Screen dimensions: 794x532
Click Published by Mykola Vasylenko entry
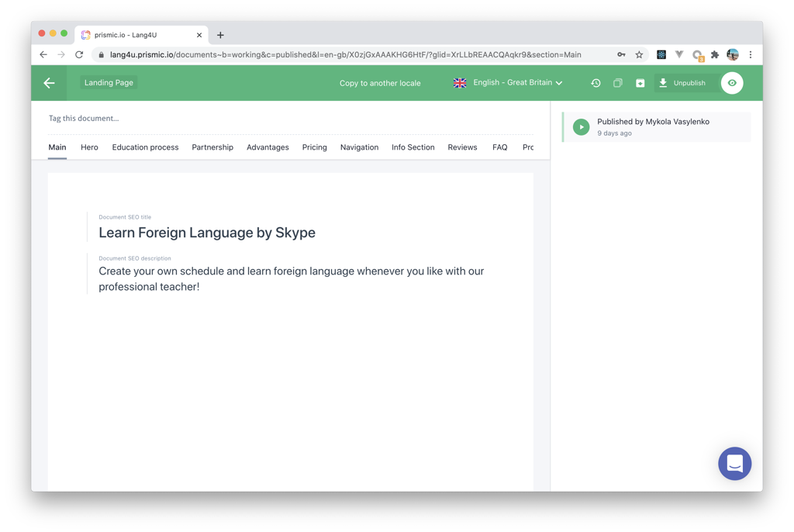pyautogui.click(x=657, y=126)
